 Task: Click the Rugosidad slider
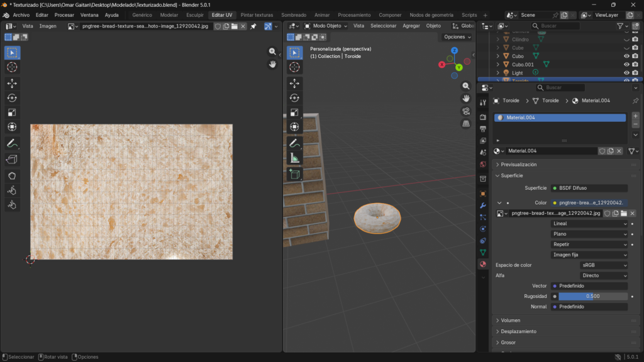point(592,296)
